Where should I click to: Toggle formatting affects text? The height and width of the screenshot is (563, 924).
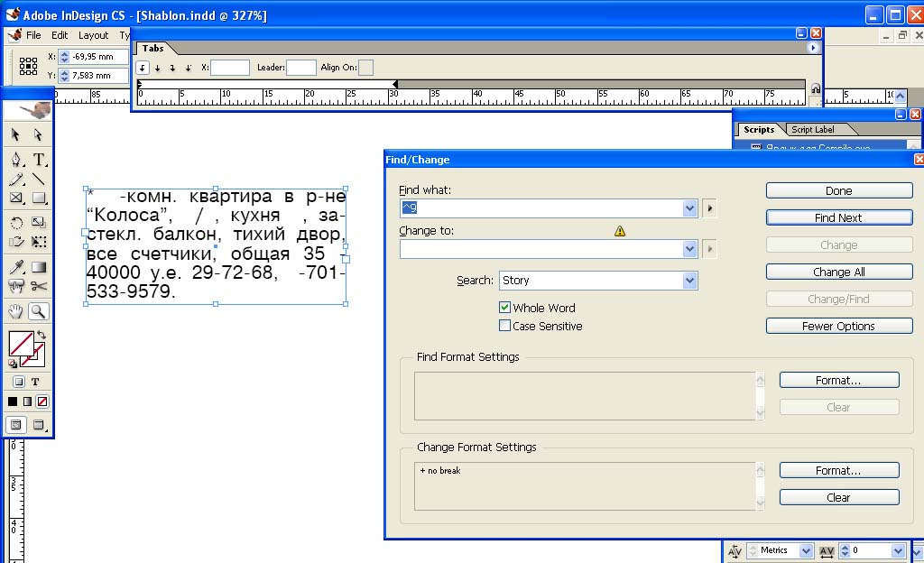click(x=35, y=382)
